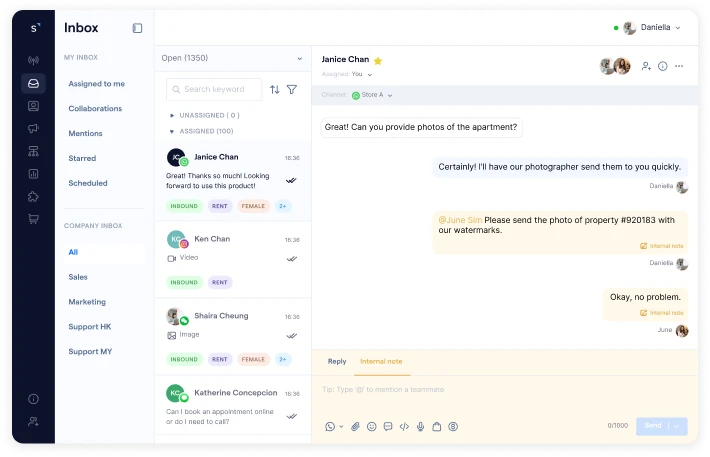710x457 pixels.
Task: Collapse the ASSIGNED (100) group
Action: coord(201,131)
